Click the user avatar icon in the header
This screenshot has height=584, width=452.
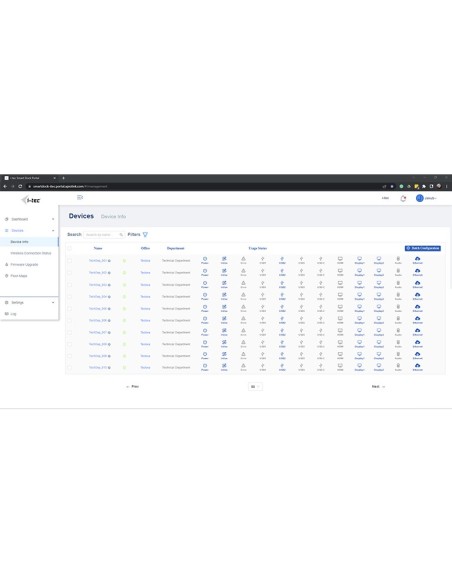point(420,198)
